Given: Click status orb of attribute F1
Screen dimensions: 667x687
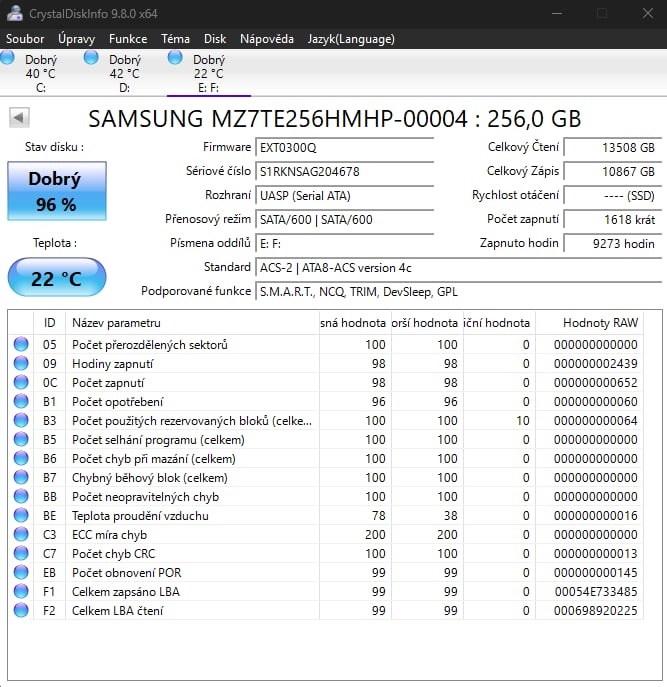Looking at the screenshot, I should (21, 591).
